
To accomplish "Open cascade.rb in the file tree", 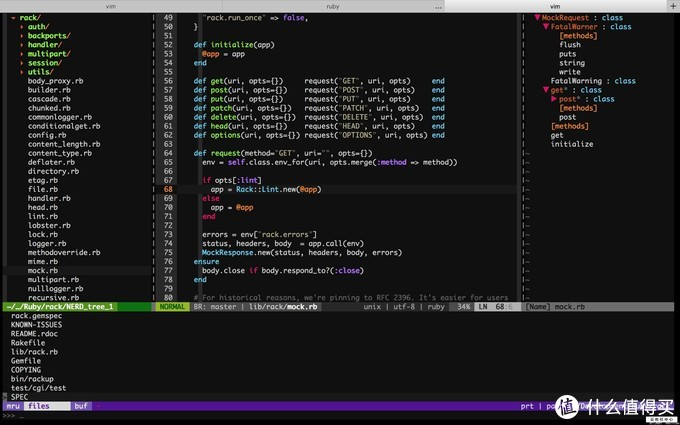I will pyautogui.click(x=49, y=99).
